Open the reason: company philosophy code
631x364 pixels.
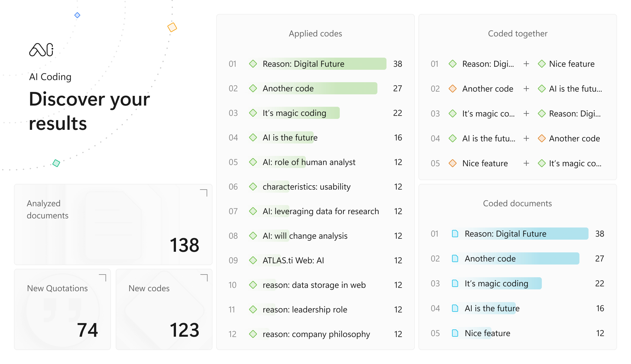[316, 334]
